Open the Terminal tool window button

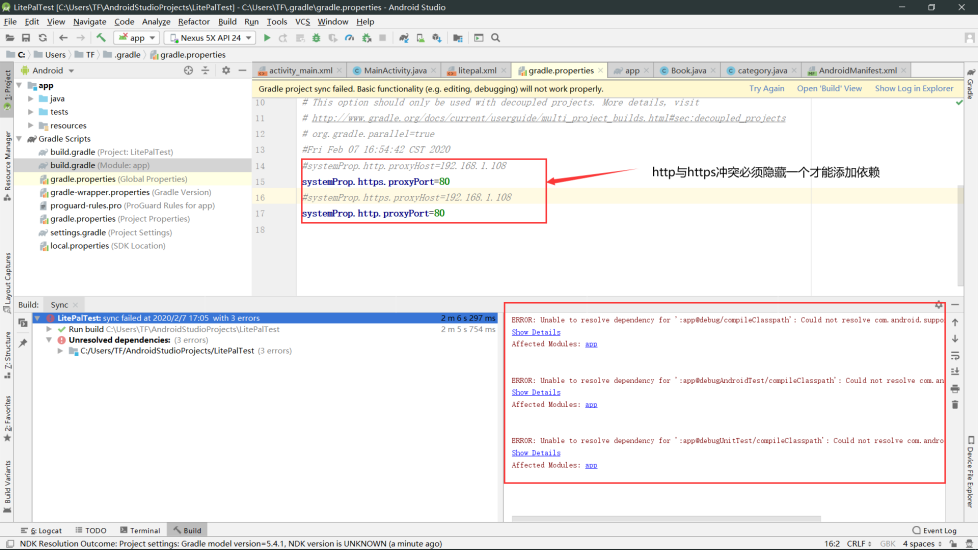click(x=140, y=530)
